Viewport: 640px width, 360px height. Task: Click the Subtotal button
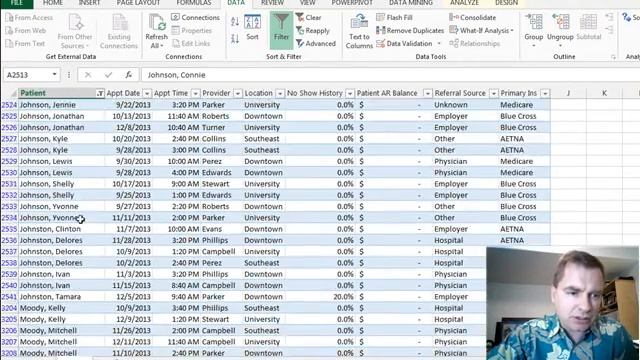click(589, 28)
